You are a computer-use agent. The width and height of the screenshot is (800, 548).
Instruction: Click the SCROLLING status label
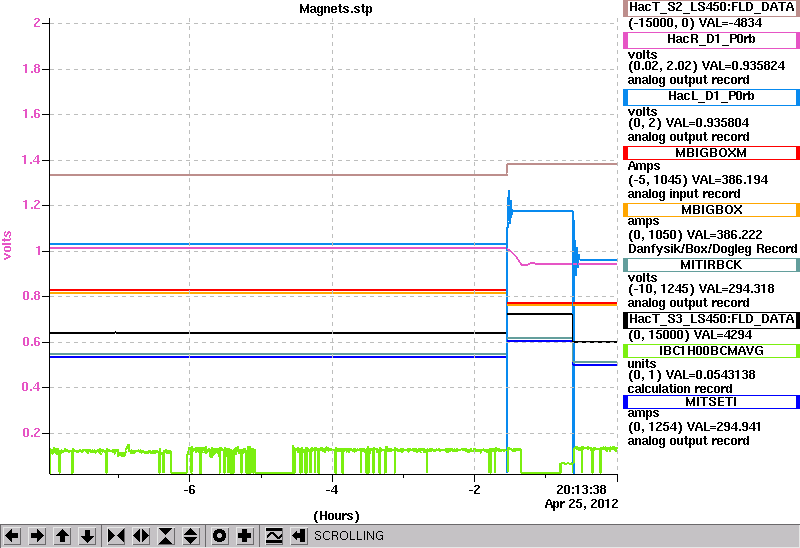coord(348,536)
